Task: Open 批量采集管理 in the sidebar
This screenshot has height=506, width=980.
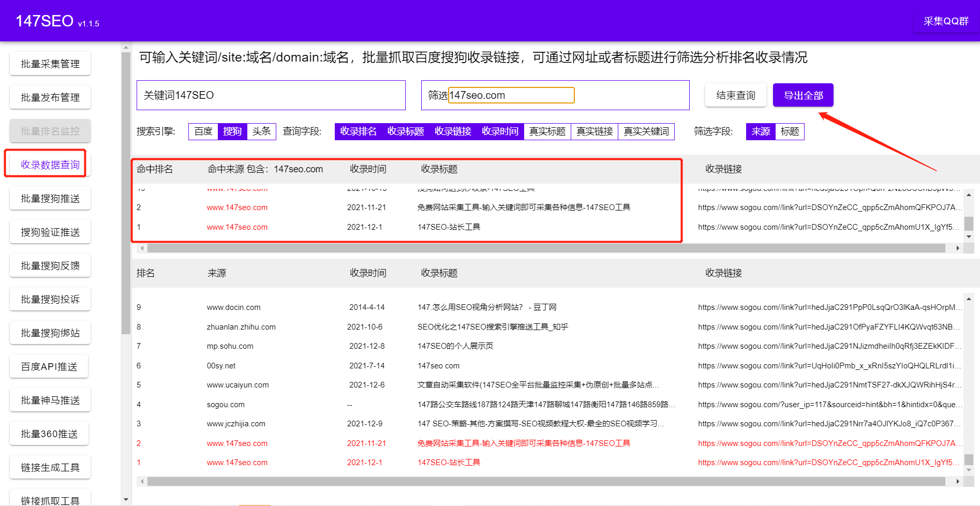Action: coord(50,63)
